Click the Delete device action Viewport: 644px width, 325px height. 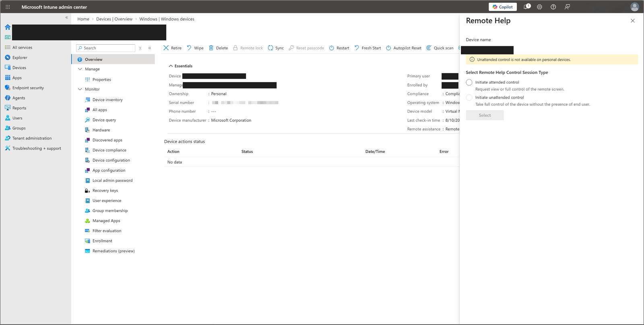[x=218, y=48]
